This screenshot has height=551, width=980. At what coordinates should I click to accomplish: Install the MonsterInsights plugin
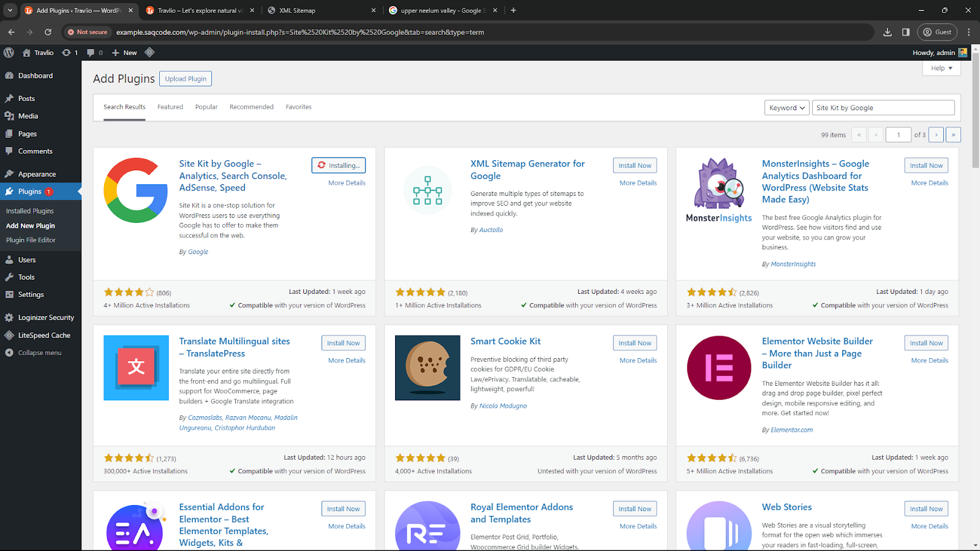(926, 165)
